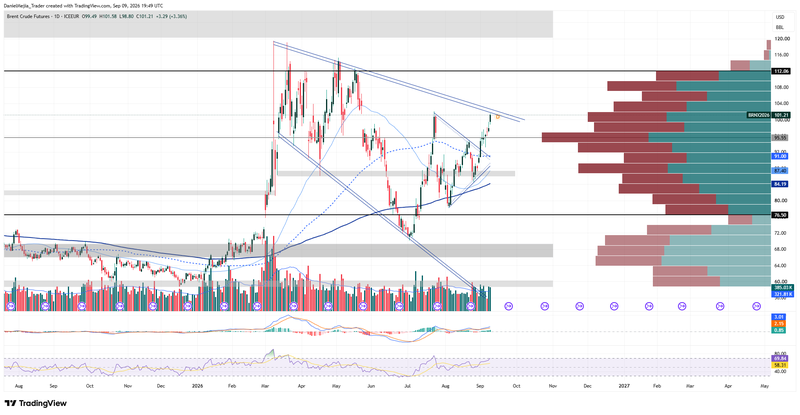The width and height of the screenshot is (800, 415).
Task: Select the blue 91.00 moving average label
Action: pyautogui.click(x=780, y=156)
